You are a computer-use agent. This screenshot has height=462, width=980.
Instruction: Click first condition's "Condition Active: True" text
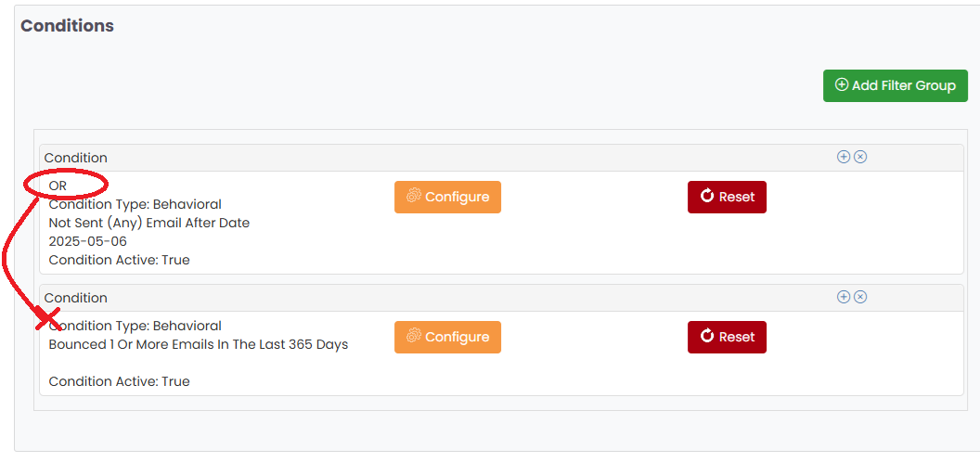pos(120,260)
